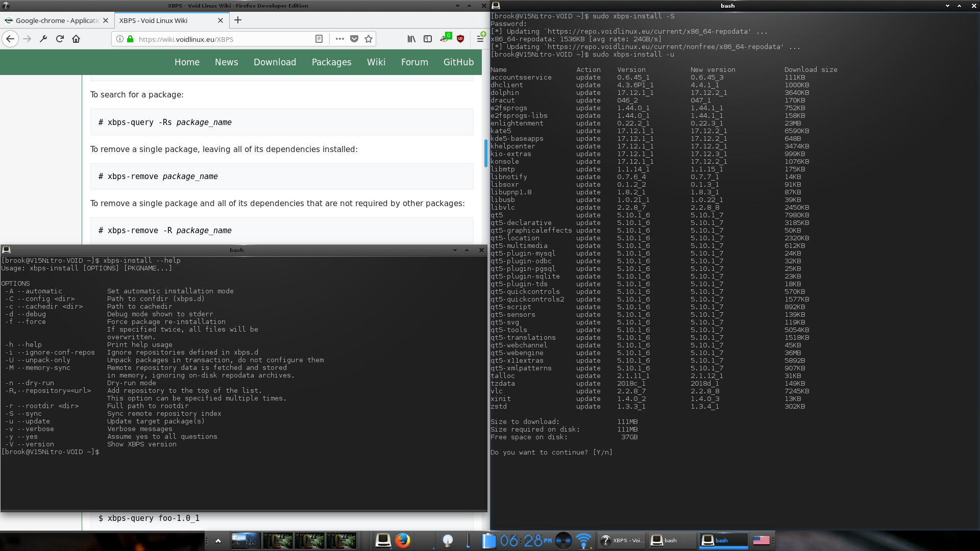
Task: Open the Wi-Fi network icon
Action: (x=584, y=540)
